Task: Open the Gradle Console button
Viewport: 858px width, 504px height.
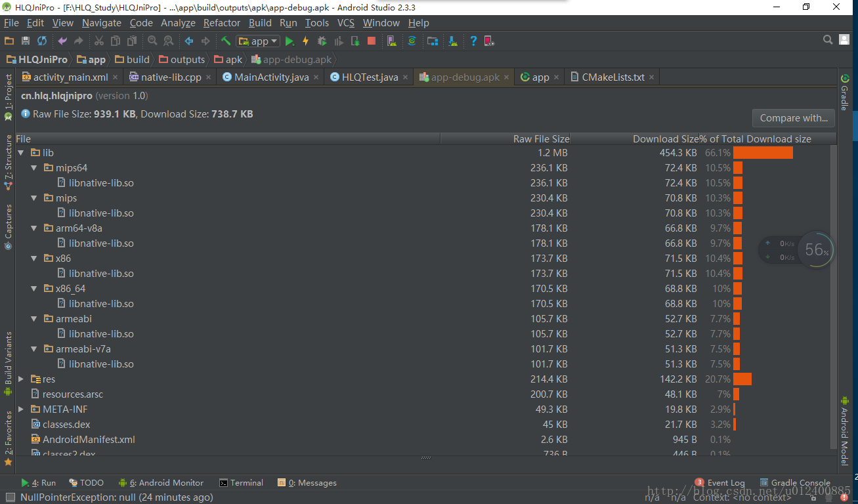Action: 795,482
